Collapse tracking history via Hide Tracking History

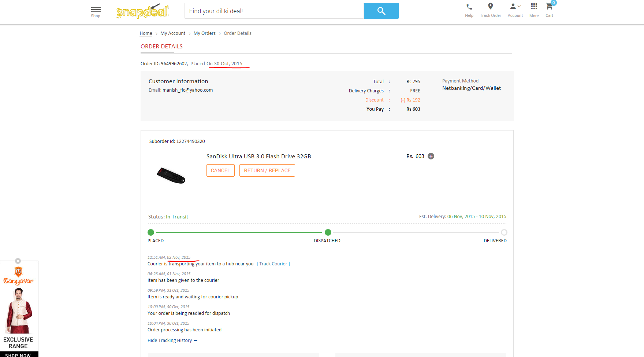click(x=172, y=341)
